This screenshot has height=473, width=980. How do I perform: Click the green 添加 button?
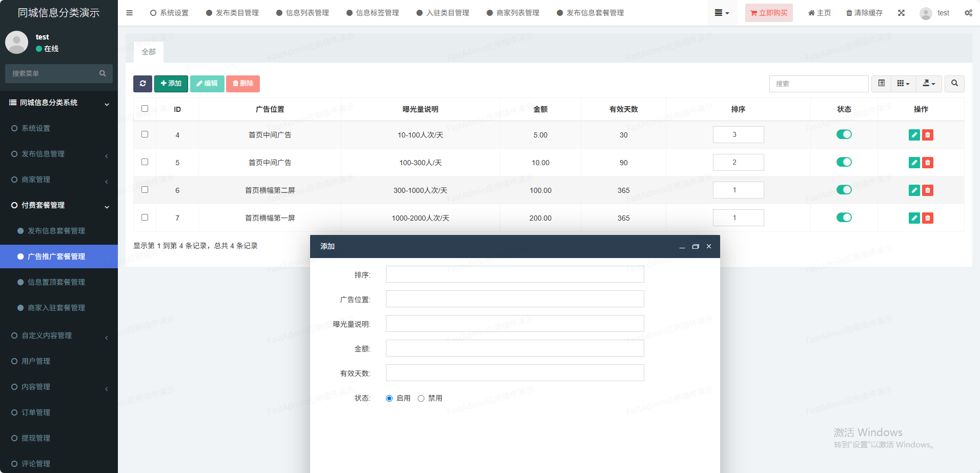(171, 84)
